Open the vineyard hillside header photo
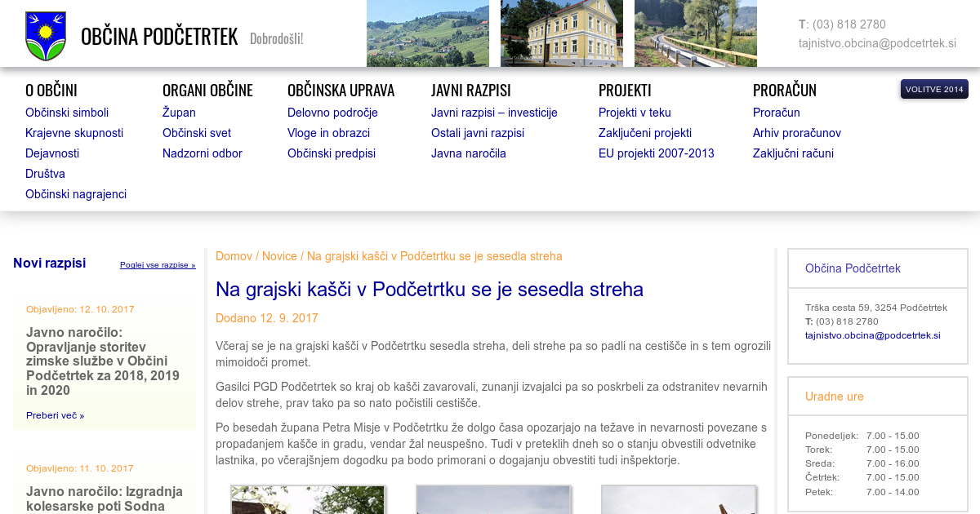 tap(427, 33)
